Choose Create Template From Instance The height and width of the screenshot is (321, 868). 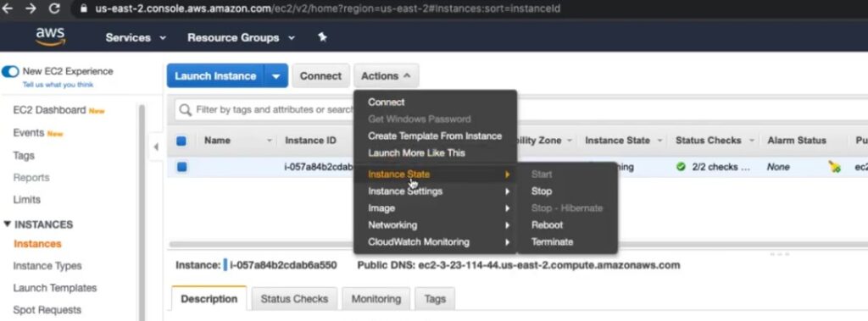(435, 136)
